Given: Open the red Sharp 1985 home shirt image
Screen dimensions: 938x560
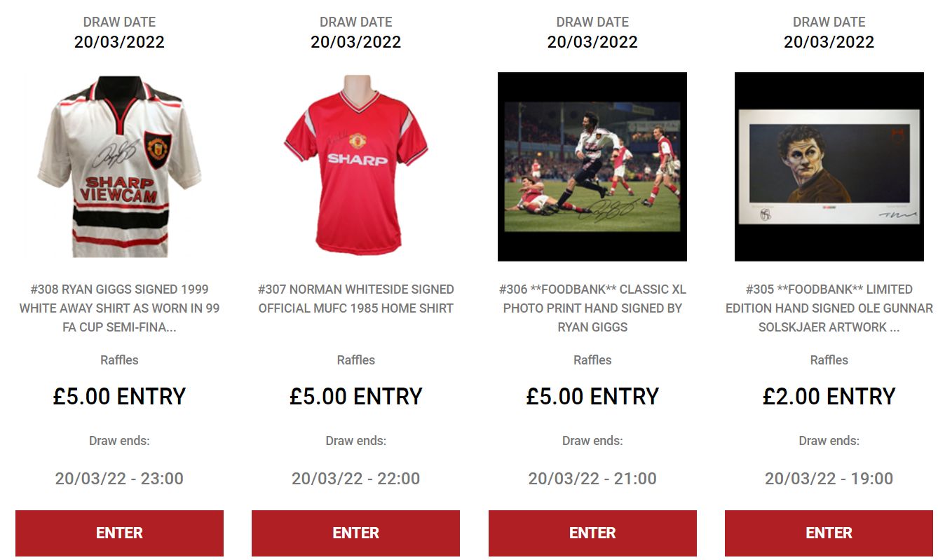Looking at the screenshot, I should (x=356, y=167).
